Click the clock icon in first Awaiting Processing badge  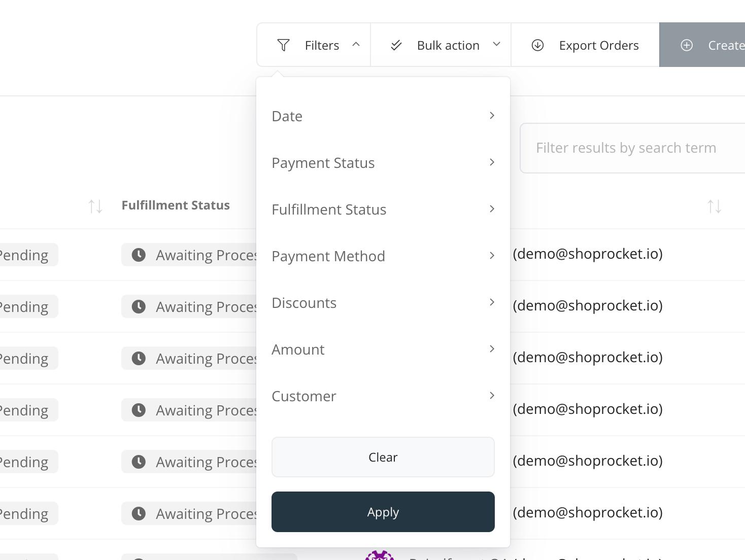(x=139, y=255)
